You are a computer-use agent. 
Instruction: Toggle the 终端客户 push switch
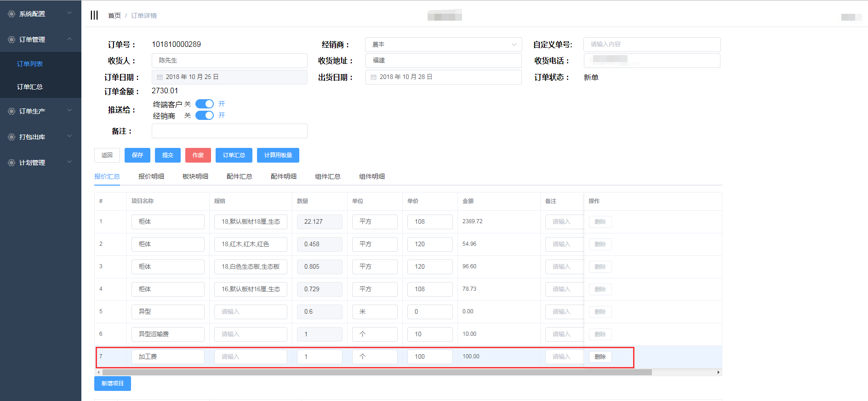(x=205, y=104)
